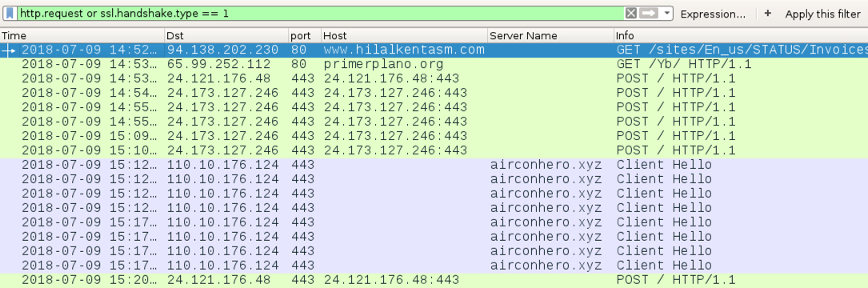Click the Apply this filter button
The image size is (868, 288).
coord(822,14)
